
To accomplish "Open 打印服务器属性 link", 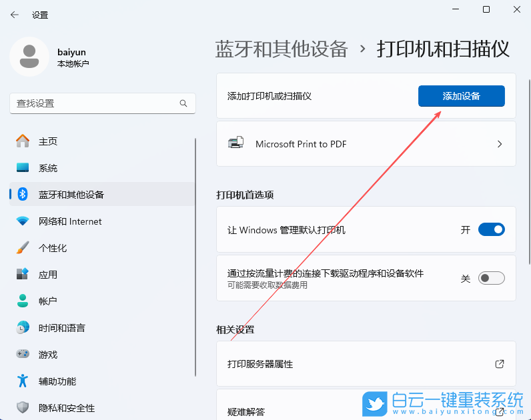I will tap(366, 364).
